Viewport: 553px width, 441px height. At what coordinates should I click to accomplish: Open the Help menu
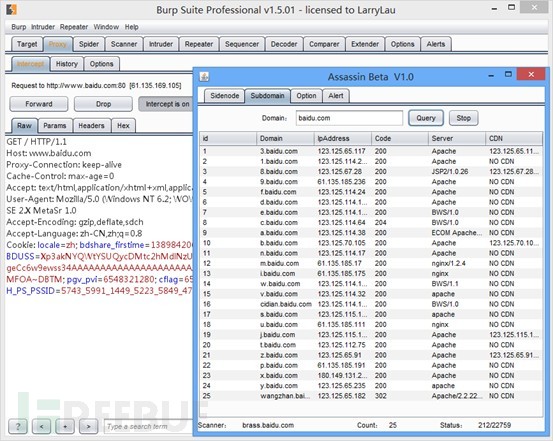pyautogui.click(x=132, y=27)
